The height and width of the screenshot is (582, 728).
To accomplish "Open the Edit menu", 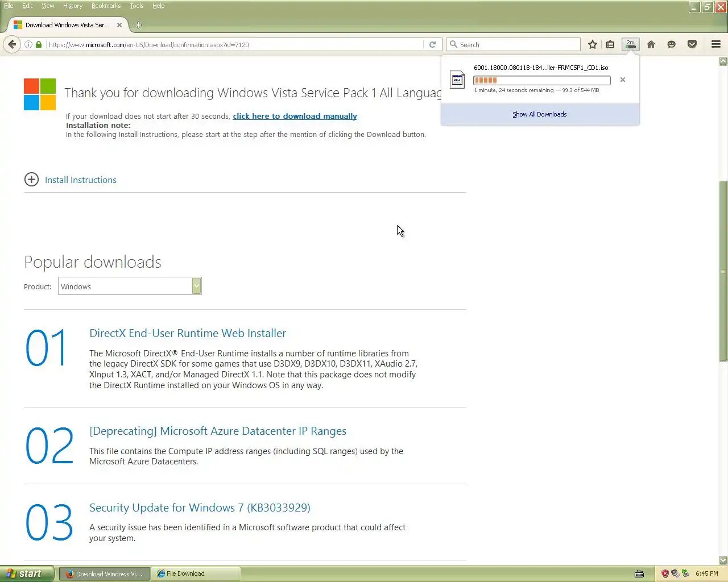I will pyautogui.click(x=27, y=6).
